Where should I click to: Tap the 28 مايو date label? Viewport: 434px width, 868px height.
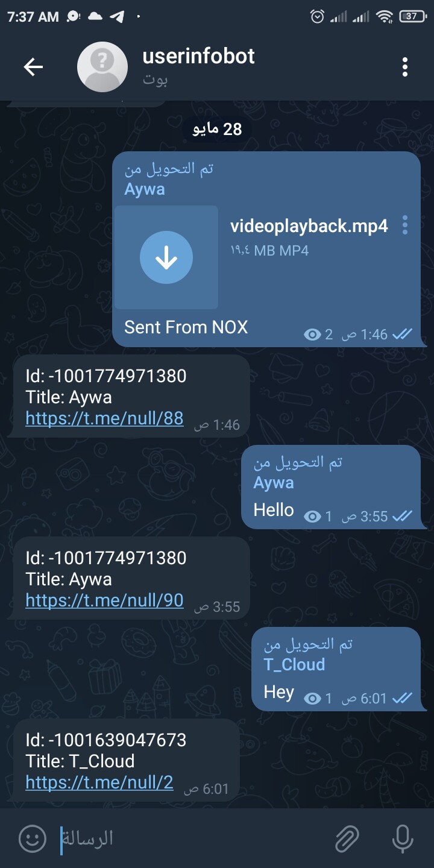point(217,129)
